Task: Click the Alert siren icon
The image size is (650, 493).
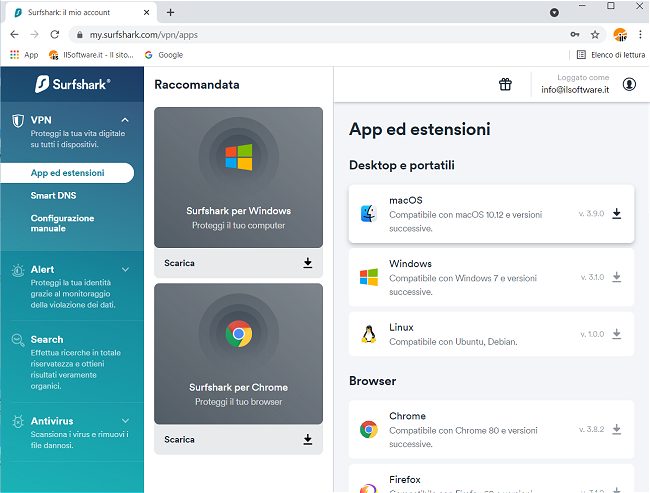Action: tap(18, 270)
